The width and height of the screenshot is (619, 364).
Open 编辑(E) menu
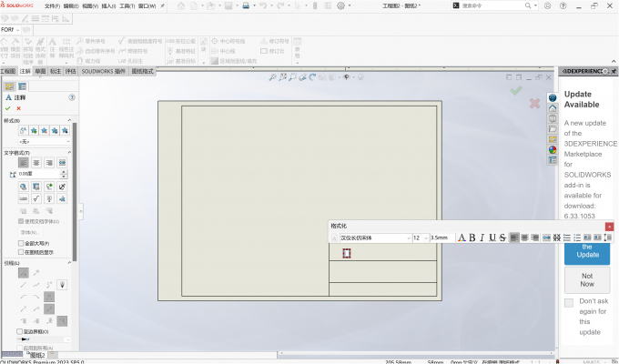point(71,6)
